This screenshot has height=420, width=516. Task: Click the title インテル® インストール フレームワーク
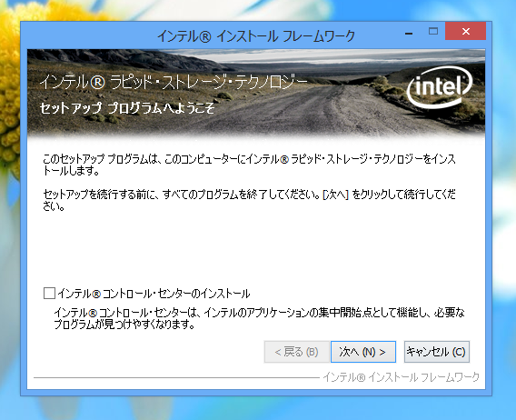256,35
